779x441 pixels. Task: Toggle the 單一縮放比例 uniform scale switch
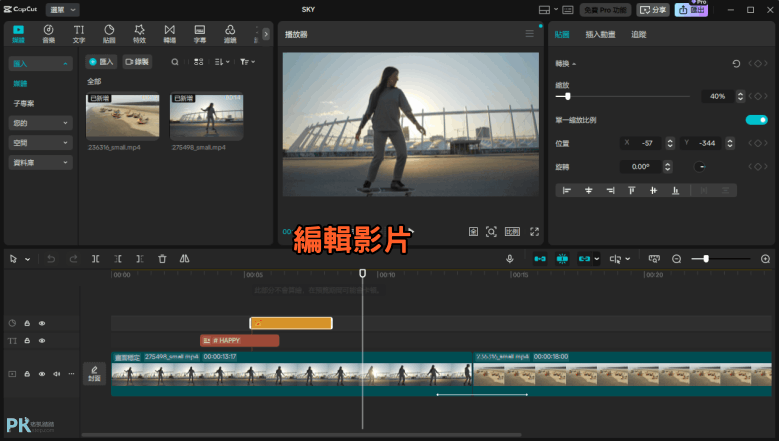pyautogui.click(x=756, y=120)
